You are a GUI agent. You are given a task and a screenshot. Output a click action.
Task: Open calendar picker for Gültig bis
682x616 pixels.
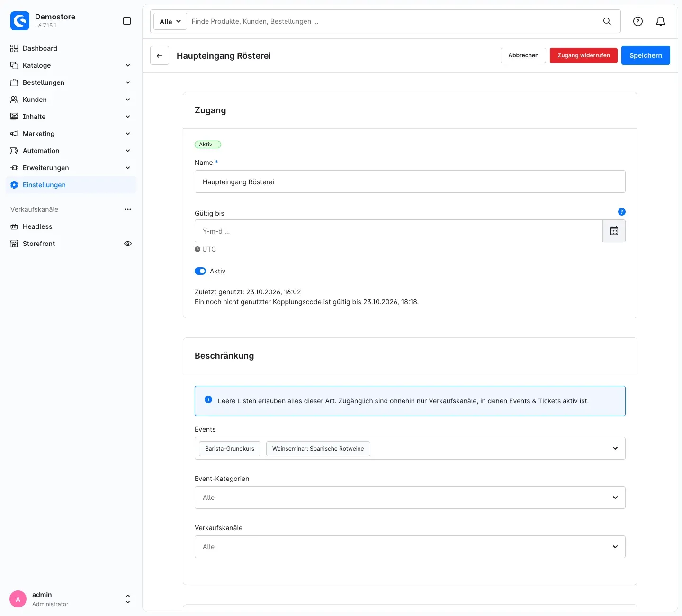(614, 231)
